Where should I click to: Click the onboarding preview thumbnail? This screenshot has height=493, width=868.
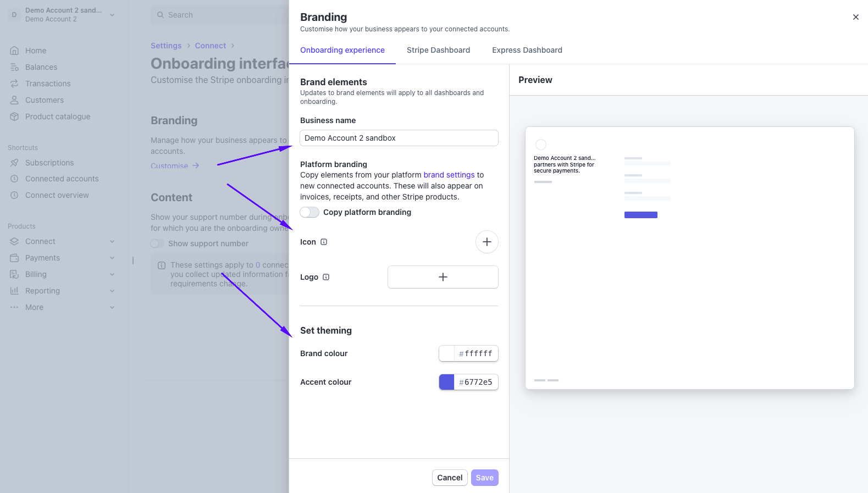[x=690, y=258]
